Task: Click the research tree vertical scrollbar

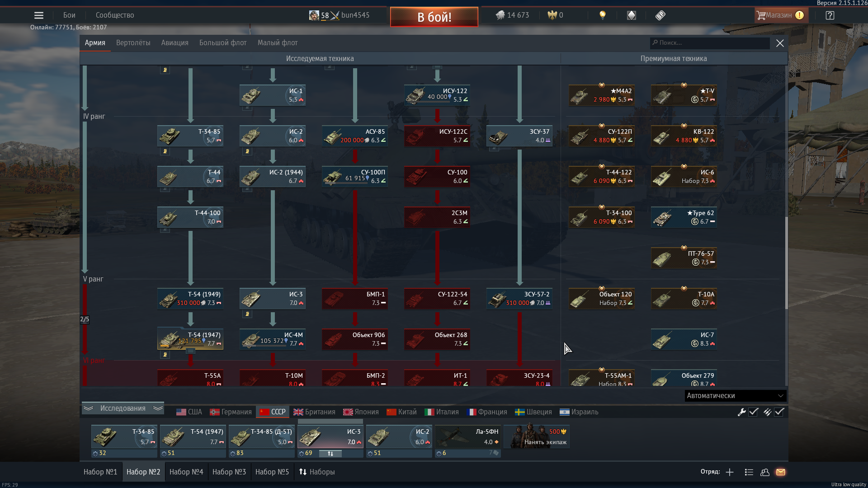Action: pyautogui.click(x=786, y=262)
